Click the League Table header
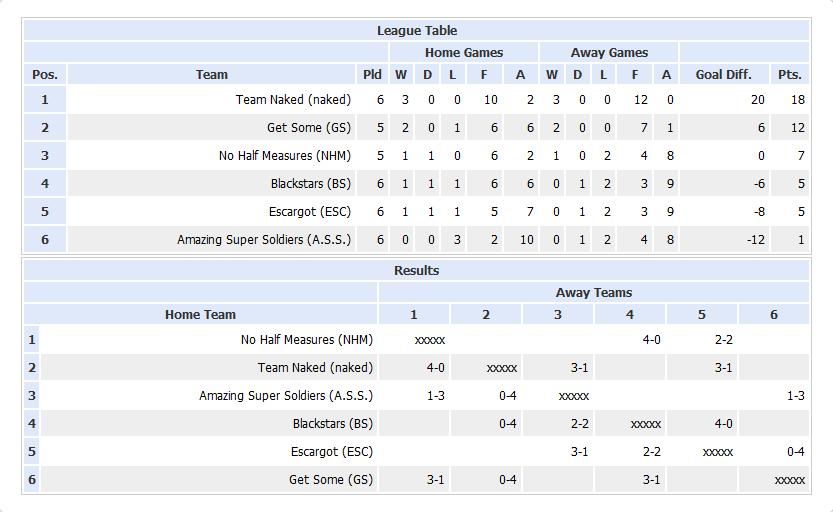This screenshot has height=512, width=833. 416,31
